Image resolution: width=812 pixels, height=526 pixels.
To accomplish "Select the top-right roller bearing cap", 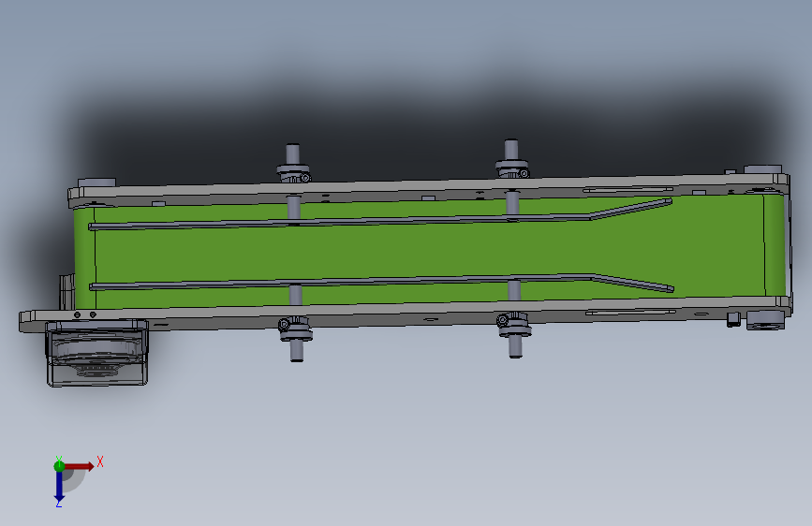I will pos(762,169).
